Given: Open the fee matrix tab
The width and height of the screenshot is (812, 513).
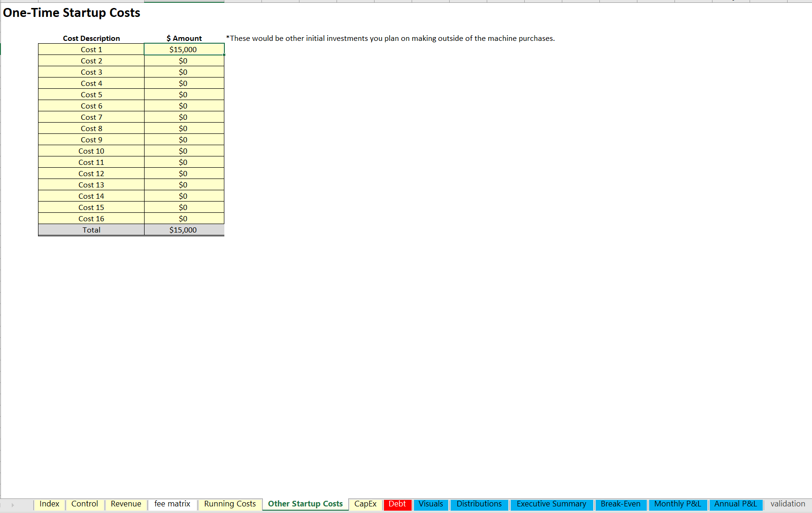Looking at the screenshot, I should (x=172, y=504).
